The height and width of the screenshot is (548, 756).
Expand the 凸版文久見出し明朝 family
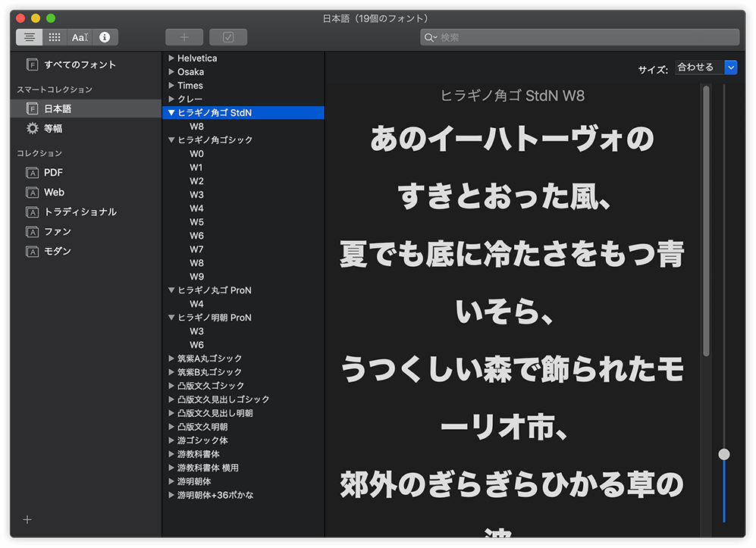point(171,413)
